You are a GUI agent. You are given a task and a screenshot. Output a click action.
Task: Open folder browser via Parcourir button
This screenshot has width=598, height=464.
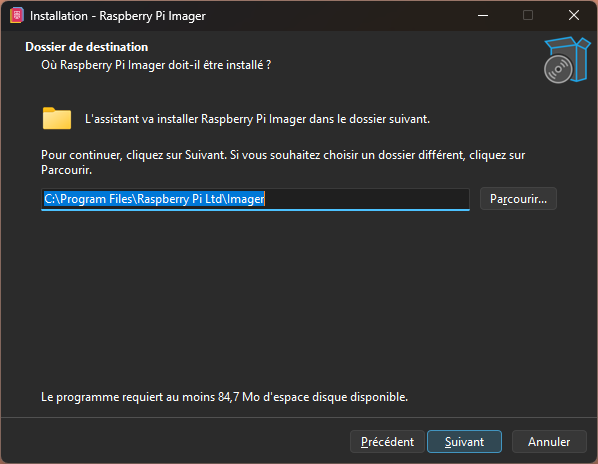(x=518, y=199)
